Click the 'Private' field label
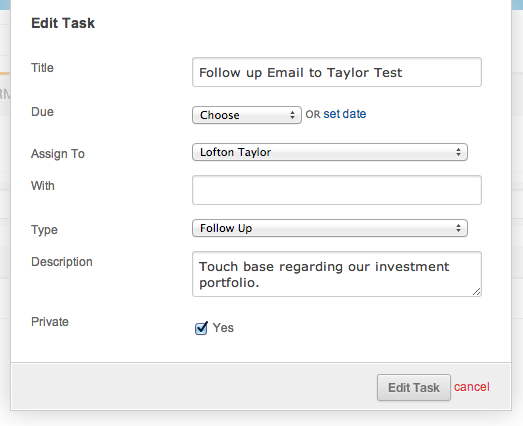Viewport: 523px width, 426px height. coord(50,322)
